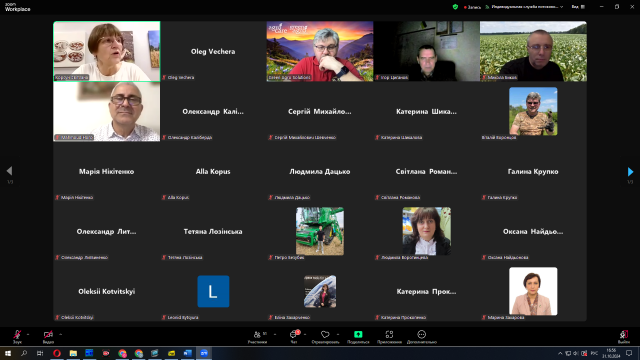The image size is (640, 360).
Task: Click the woman in pink jacket profile picture
Action: click(533, 291)
